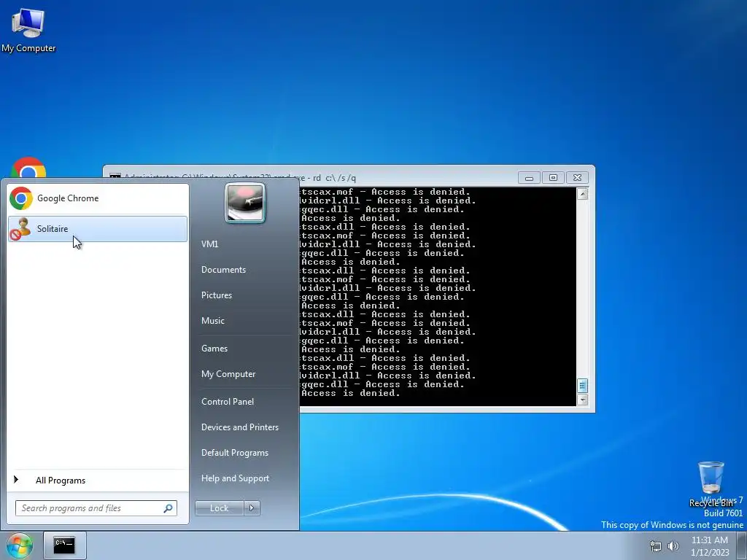Open My Computer from Start menu
Viewport: 747px width, 560px height.
[x=228, y=374]
